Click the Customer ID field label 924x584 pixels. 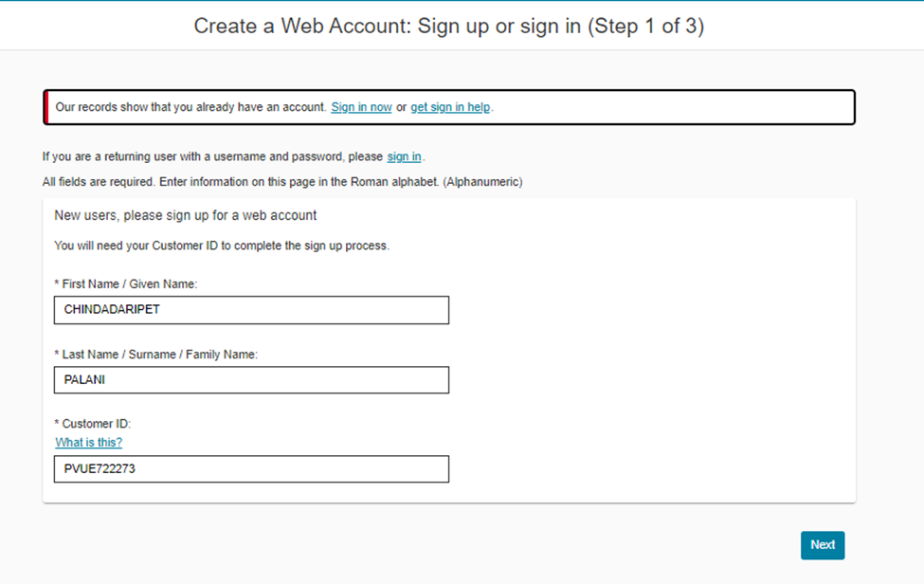pyautogui.click(x=92, y=423)
